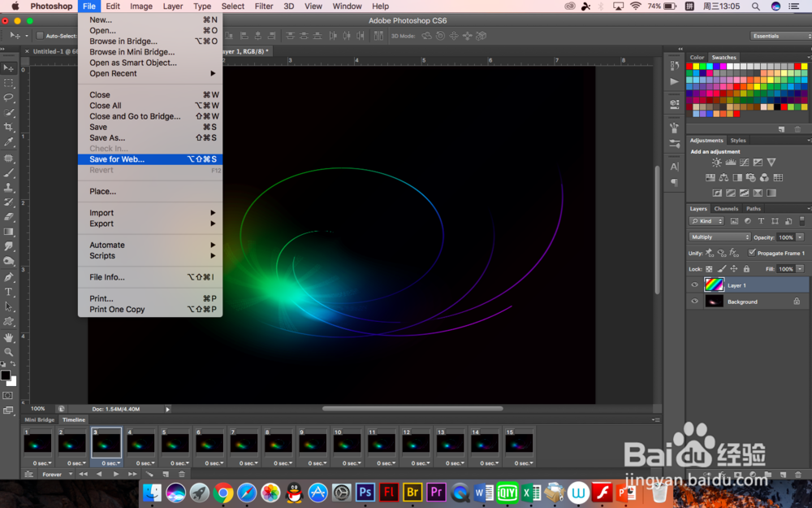Viewport: 812px width, 508px height.
Task: Choose Save for Web in the File menu
Action: point(117,159)
